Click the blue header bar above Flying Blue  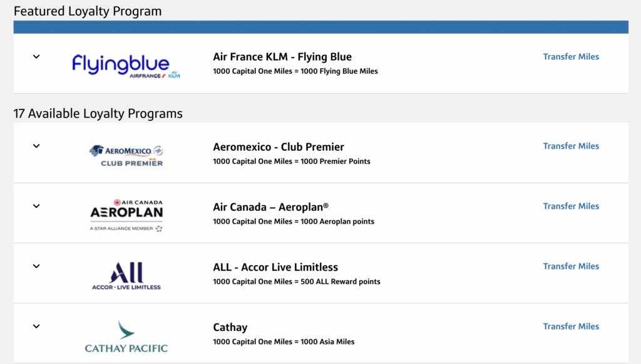320,27
